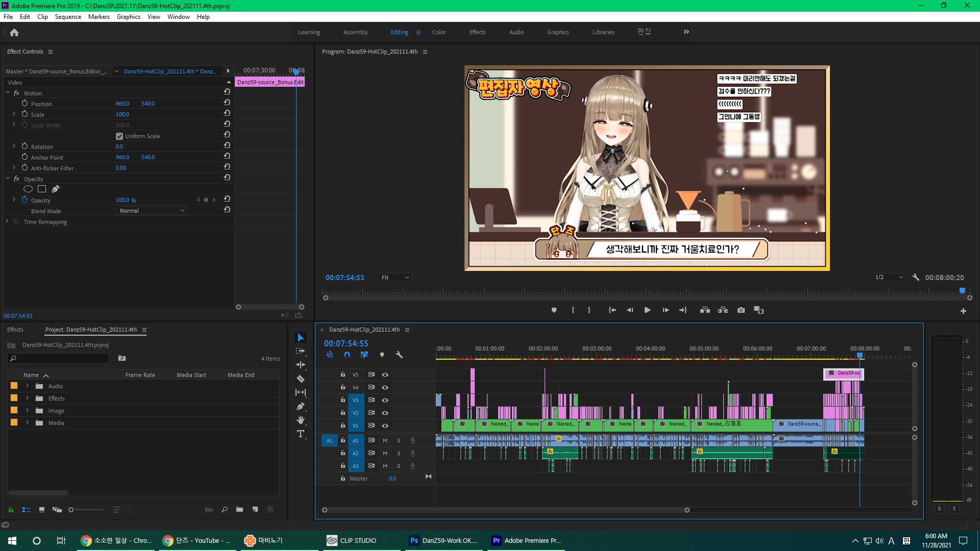
Task: Click the Extract button
Action: (723, 310)
